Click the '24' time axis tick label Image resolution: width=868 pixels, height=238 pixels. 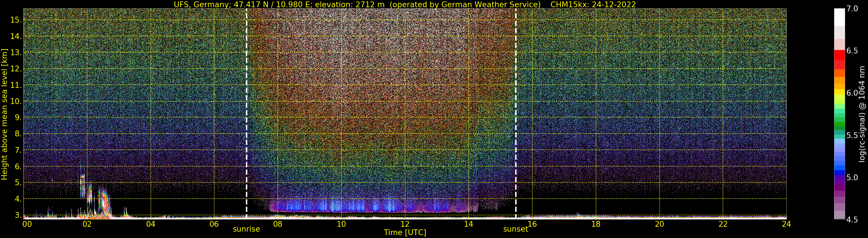[x=786, y=224]
